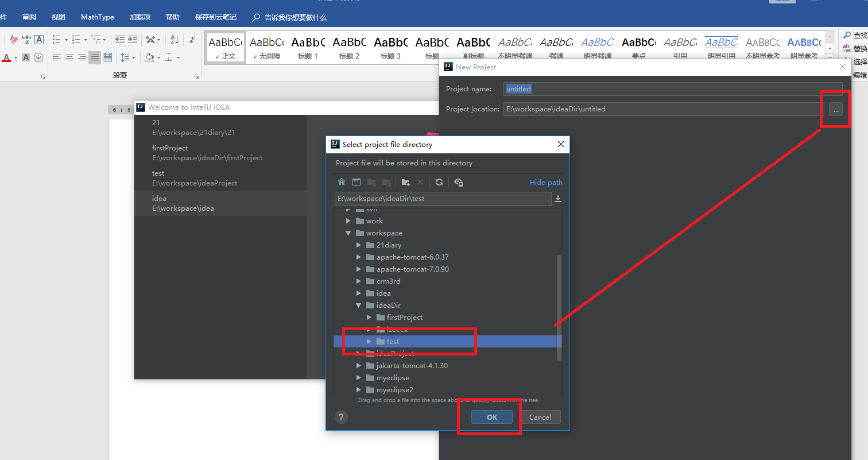Open the font color dropdown arrow

(x=15, y=58)
